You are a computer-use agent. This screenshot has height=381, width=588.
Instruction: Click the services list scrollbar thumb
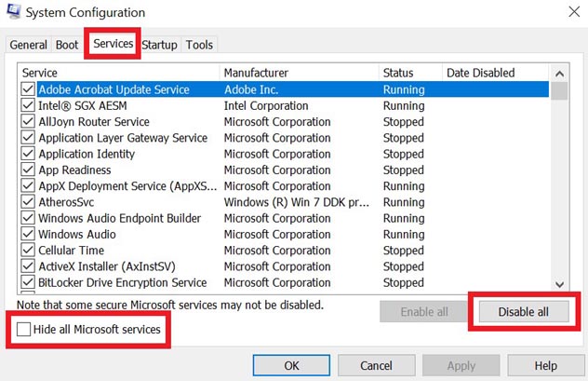point(559,91)
